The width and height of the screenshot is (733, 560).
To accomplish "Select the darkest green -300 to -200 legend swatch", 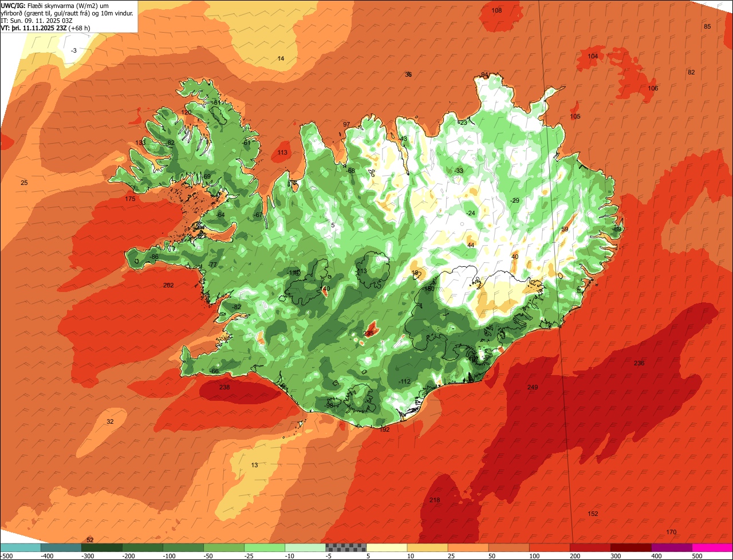I will tap(101, 547).
